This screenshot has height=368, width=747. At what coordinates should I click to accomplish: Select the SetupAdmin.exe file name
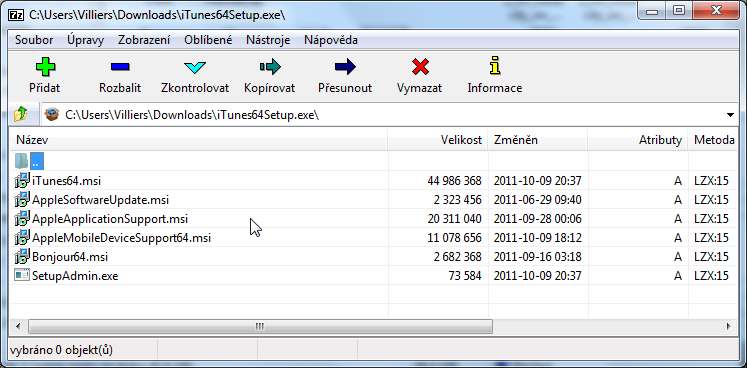[75, 276]
